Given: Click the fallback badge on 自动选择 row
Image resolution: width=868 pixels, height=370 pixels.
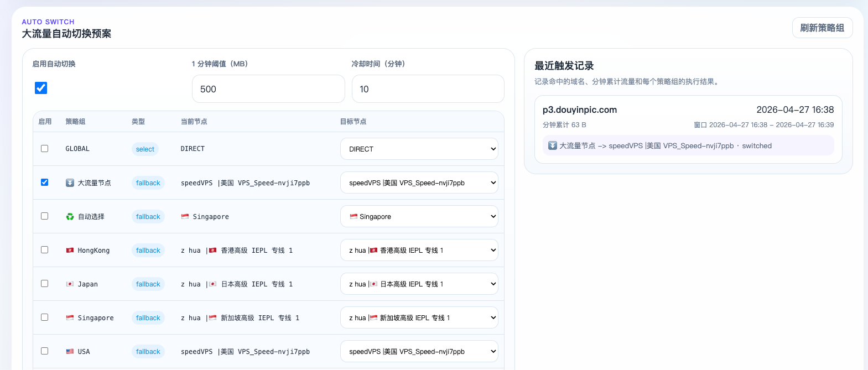Looking at the screenshot, I should pyautogui.click(x=148, y=216).
